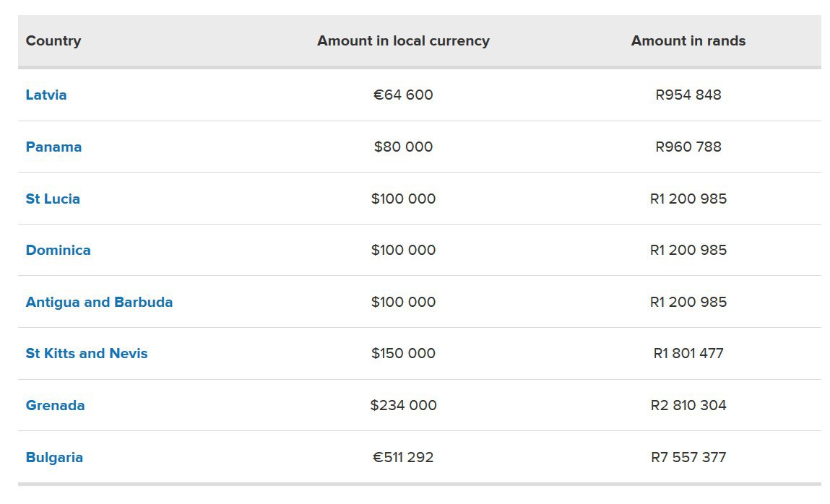Click the Panama link
The image size is (830, 504).
(53, 147)
